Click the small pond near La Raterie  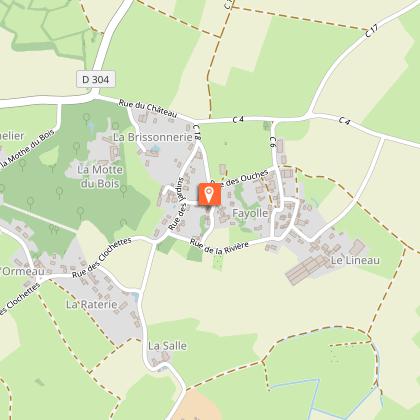pyautogui.click(x=135, y=297)
